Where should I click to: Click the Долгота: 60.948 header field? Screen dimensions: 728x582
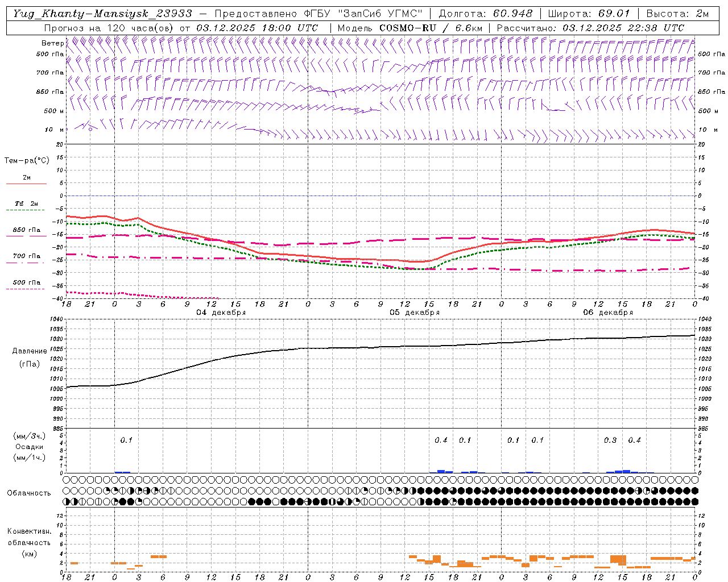(486, 14)
